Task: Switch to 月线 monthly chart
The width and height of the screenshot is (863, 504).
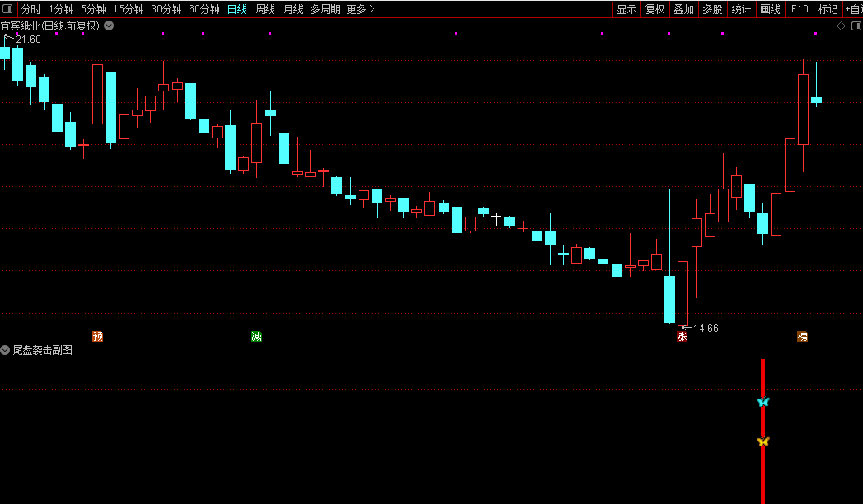Action: [x=293, y=9]
